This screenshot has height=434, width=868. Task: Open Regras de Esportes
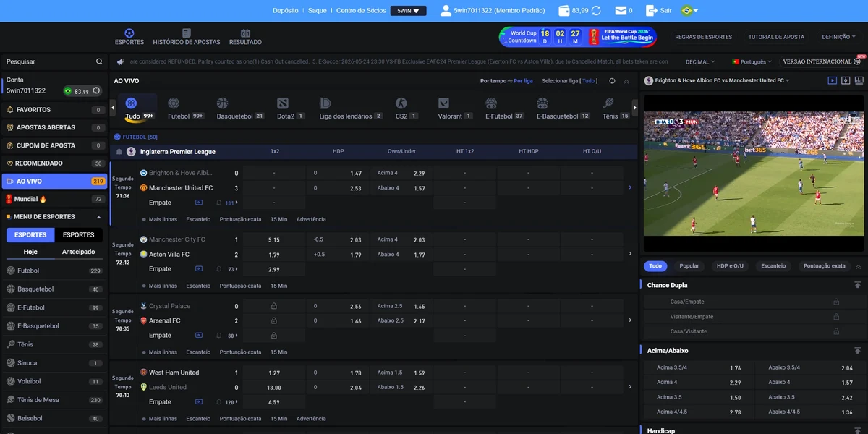click(704, 37)
